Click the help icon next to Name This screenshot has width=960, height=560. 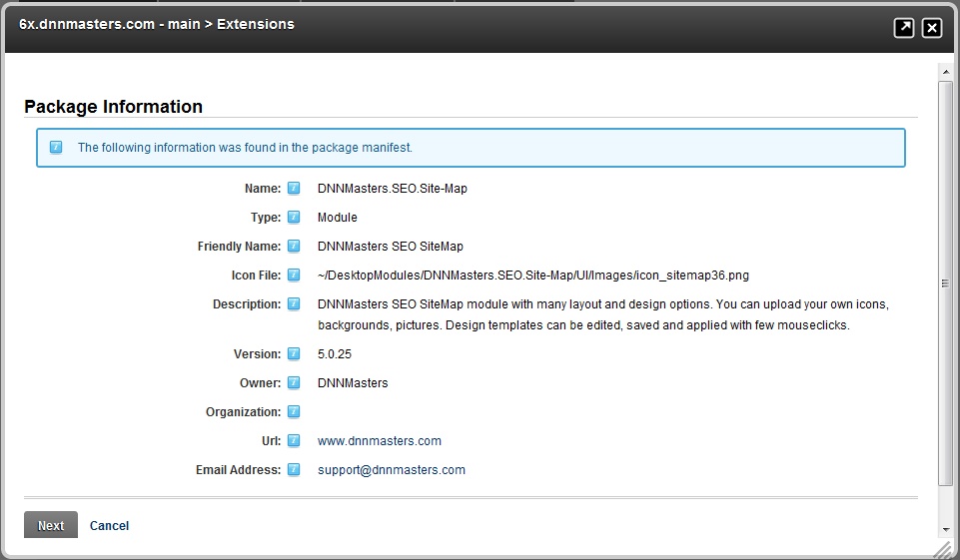[294, 188]
